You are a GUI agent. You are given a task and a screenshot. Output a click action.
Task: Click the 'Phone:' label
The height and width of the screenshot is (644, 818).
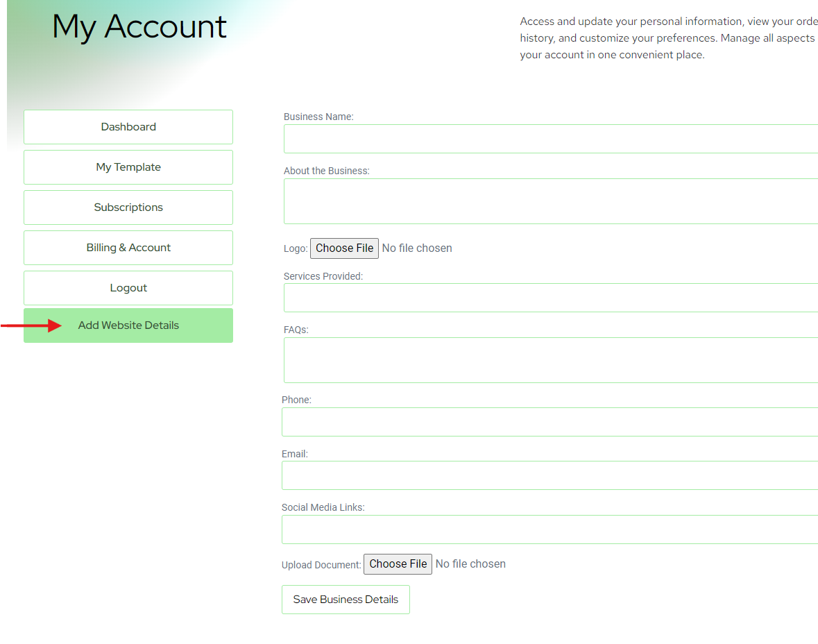tap(296, 400)
